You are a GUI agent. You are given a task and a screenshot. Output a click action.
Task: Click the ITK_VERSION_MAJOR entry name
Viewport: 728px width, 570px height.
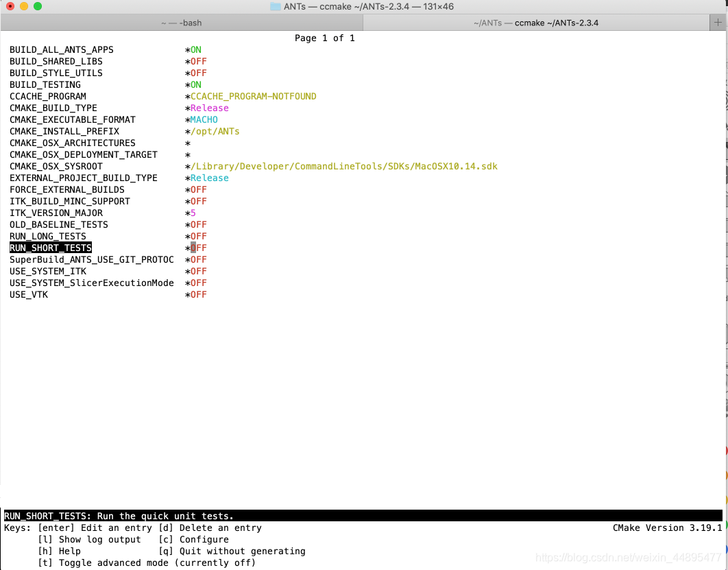[56, 213]
